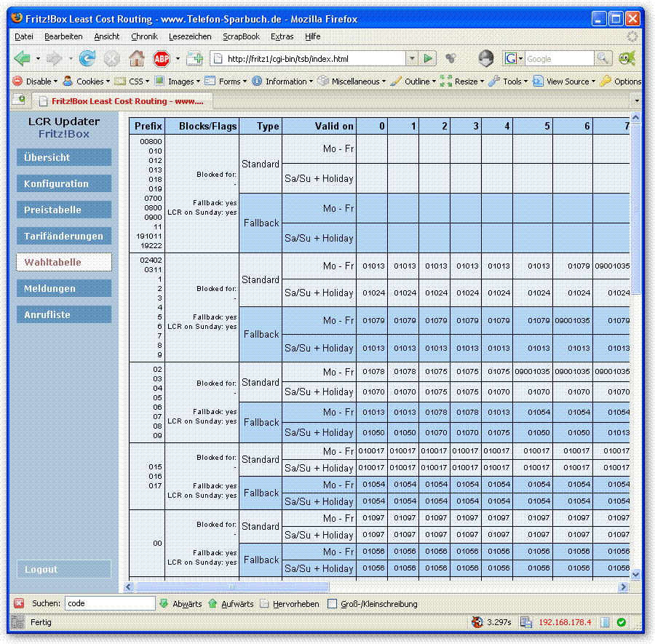Click the green checkmark status icon

(622, 622)
